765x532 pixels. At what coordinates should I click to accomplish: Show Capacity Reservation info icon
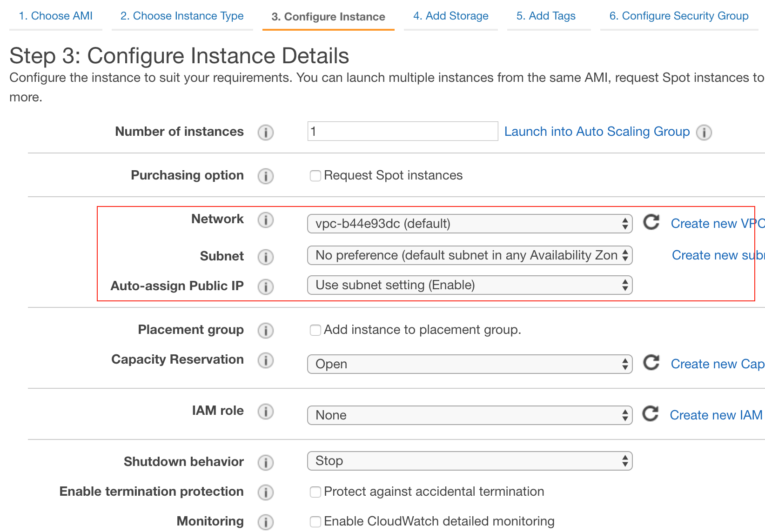(266, 360)
